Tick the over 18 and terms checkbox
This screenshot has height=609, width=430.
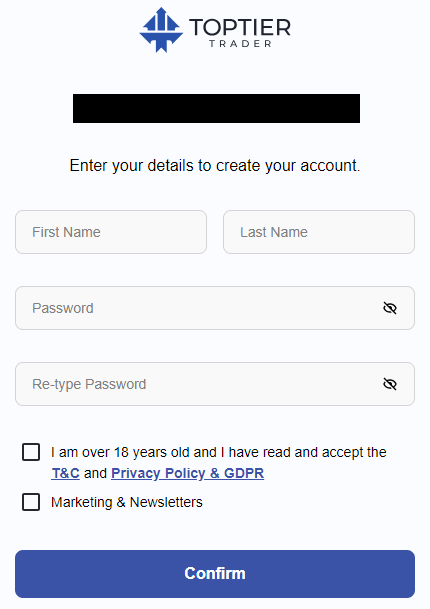pyautogui.click(x=31, y=452)
